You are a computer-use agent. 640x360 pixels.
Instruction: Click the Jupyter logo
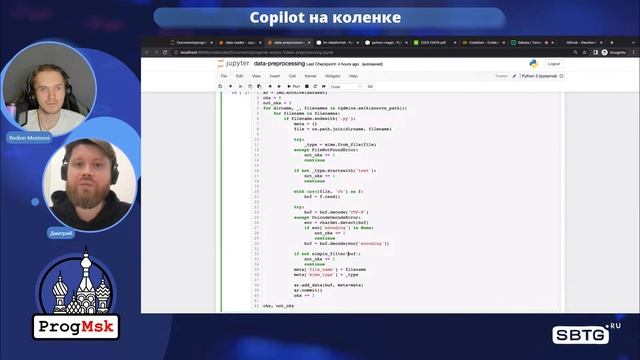pos(233,64)
